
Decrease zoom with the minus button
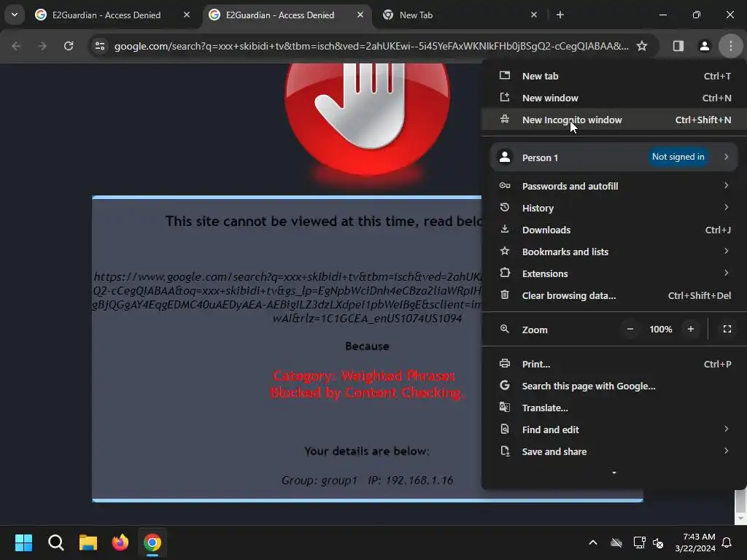click(x=630, y=329)
